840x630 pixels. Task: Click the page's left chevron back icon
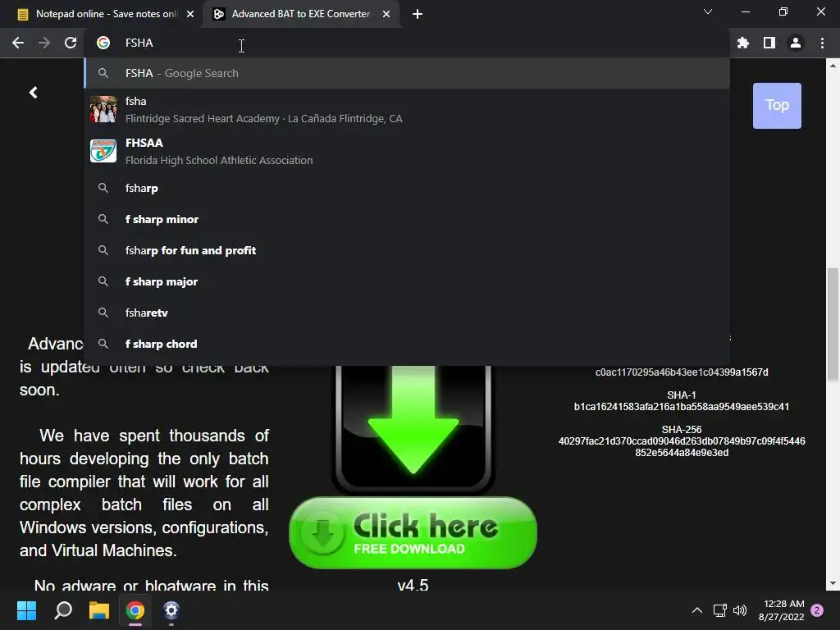point(33,93)
